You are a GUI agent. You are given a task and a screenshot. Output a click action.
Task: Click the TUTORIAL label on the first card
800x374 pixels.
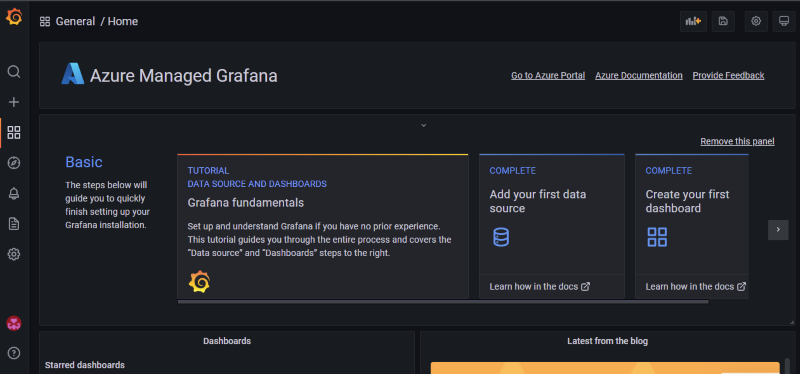click(208, 170)
